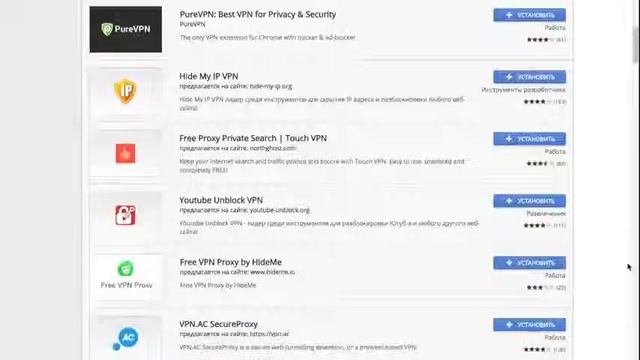Open the PureVPN: Best VPN title

point(258,14)
